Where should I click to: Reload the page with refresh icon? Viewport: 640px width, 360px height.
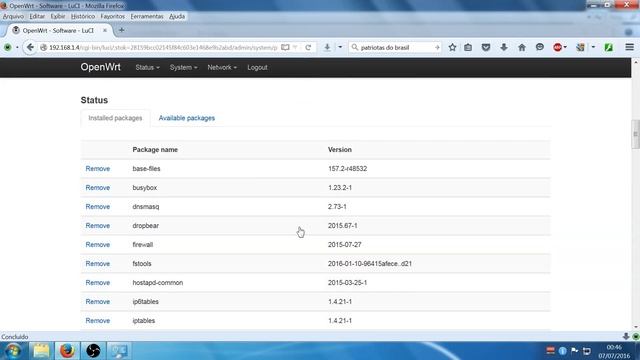308,47
